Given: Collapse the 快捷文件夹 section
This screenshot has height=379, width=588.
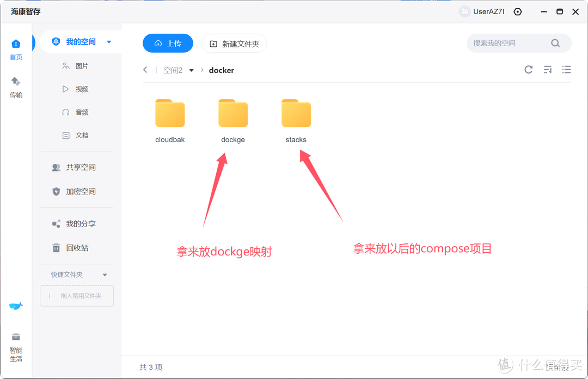Looking at the screenshot, I should coord(105,274).
